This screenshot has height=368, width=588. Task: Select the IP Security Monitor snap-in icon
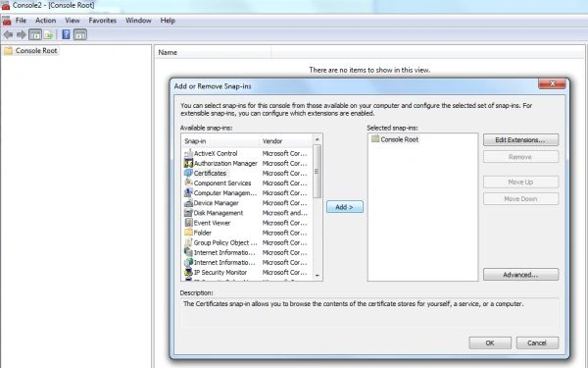pyautogui.click(x=188, y=272)
